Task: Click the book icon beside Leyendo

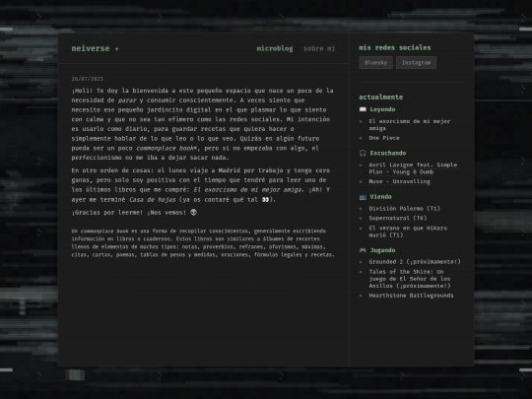Action: tap(363, 109)
